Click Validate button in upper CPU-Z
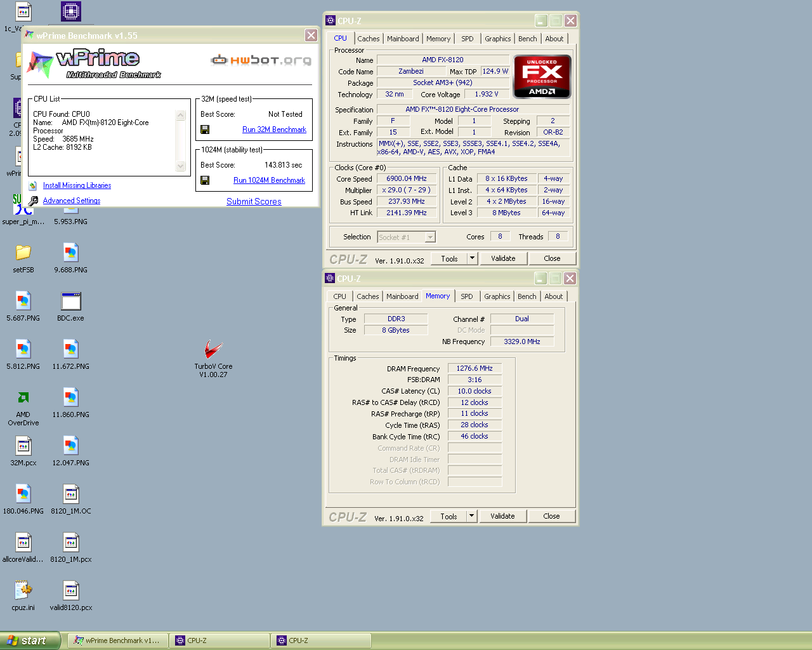The height and width of the screenshot is (650, 812). pos(503,258)
